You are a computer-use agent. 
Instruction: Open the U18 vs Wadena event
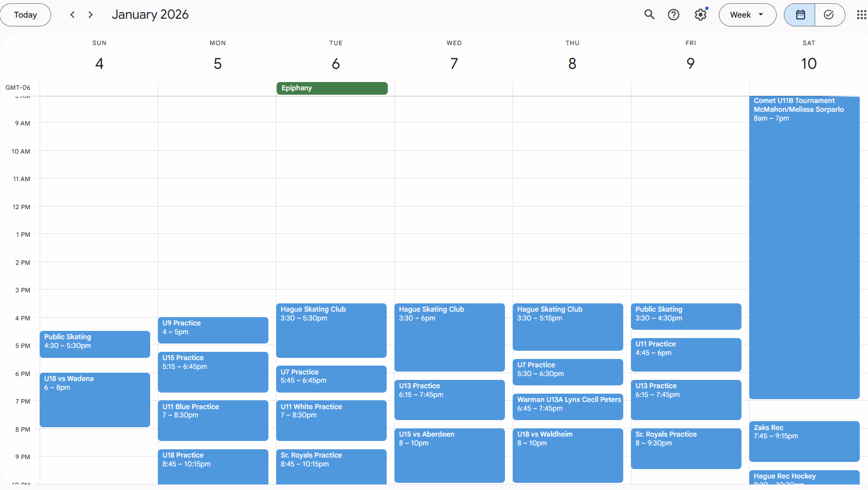(95, 400)
